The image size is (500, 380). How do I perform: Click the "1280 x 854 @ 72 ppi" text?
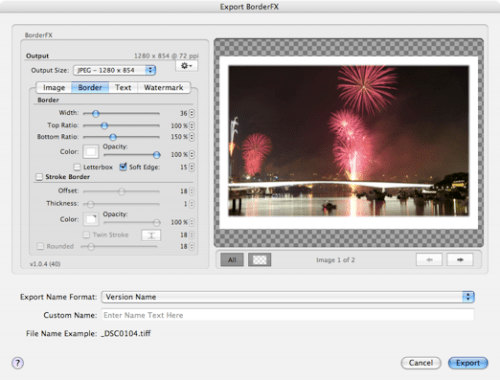[x=166, y=56]
